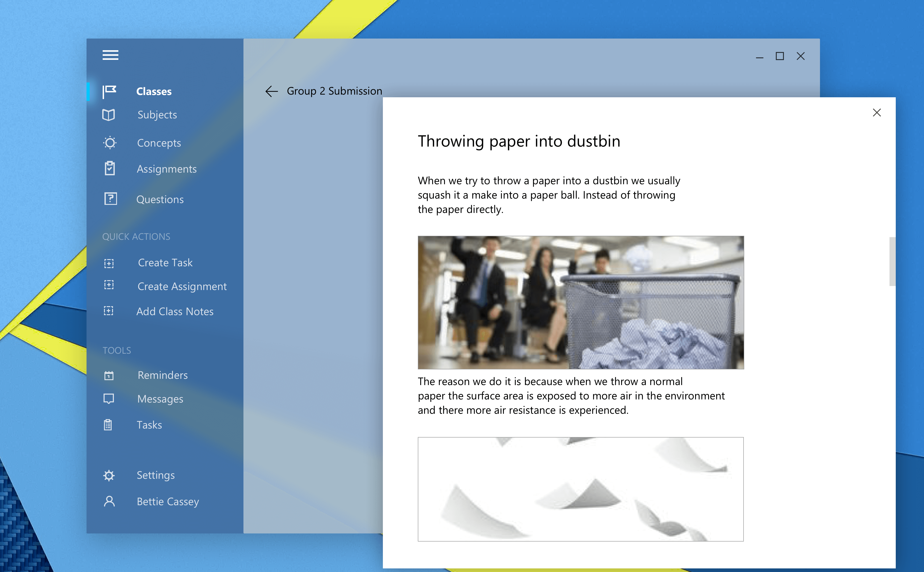Image resolution: width=924 pixels, height=572 pixels.
Task: Select Create Task quick action
Action: tap(165, 262)
